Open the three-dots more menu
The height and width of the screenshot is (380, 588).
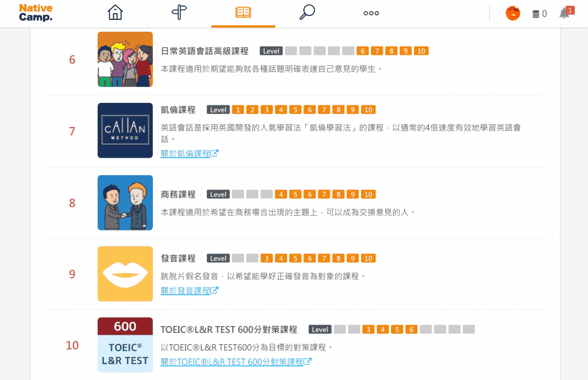371,13
